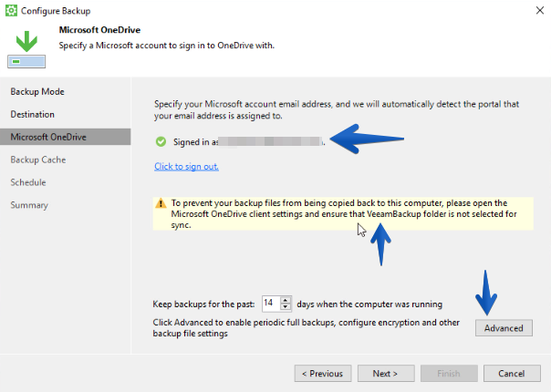Select the Microsoft OneDrive step
This screenshot has width=551, height=392.
point(66,137)
